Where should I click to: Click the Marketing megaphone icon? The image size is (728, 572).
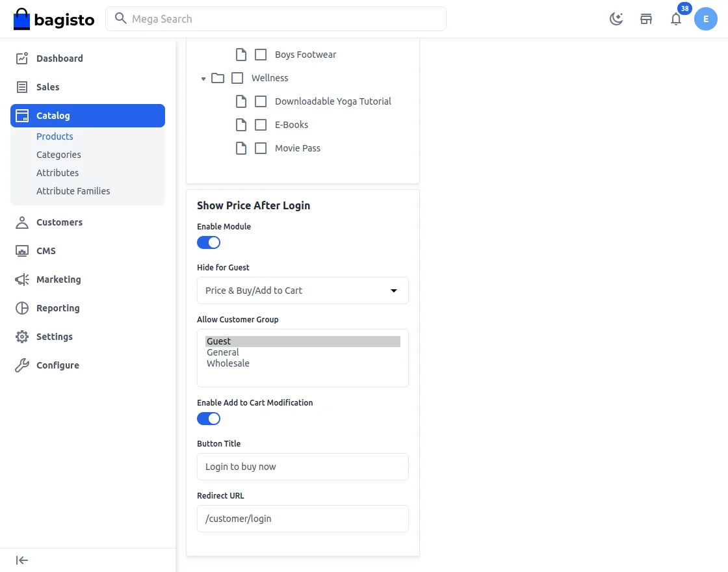click(20, 279)
